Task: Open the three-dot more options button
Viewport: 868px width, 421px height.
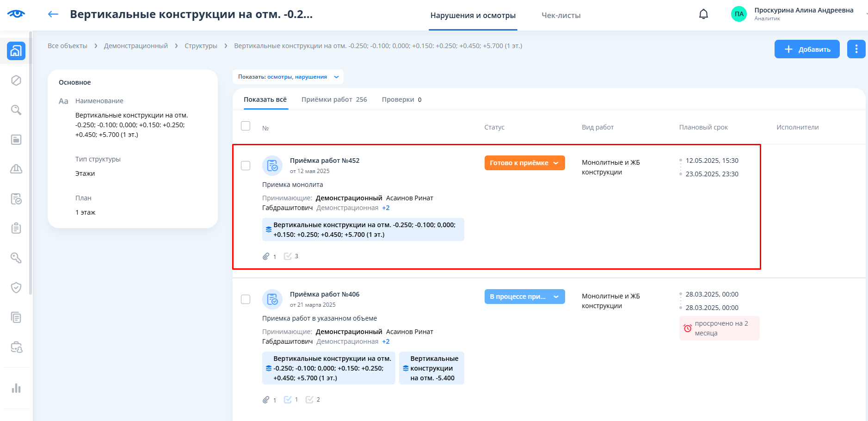Action: click(x=856, y=49)
